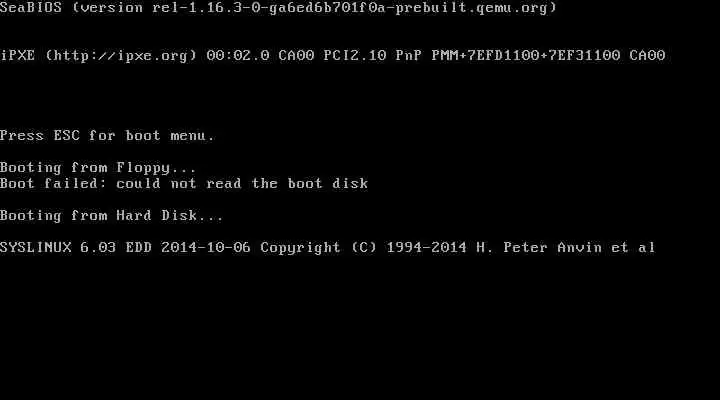Screen dimensions: 720x400
Task: Click the SeaBIOS version text line
Action: point(278,8)
